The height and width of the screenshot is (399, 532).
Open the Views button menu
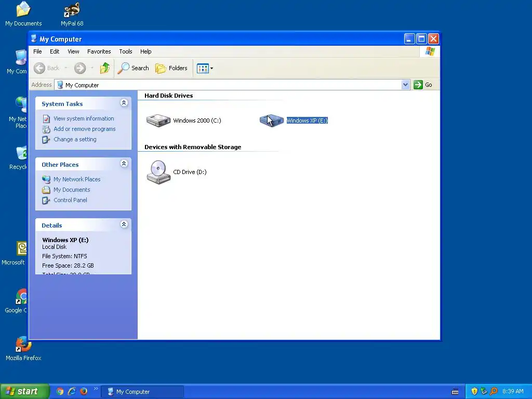[205, 68]
